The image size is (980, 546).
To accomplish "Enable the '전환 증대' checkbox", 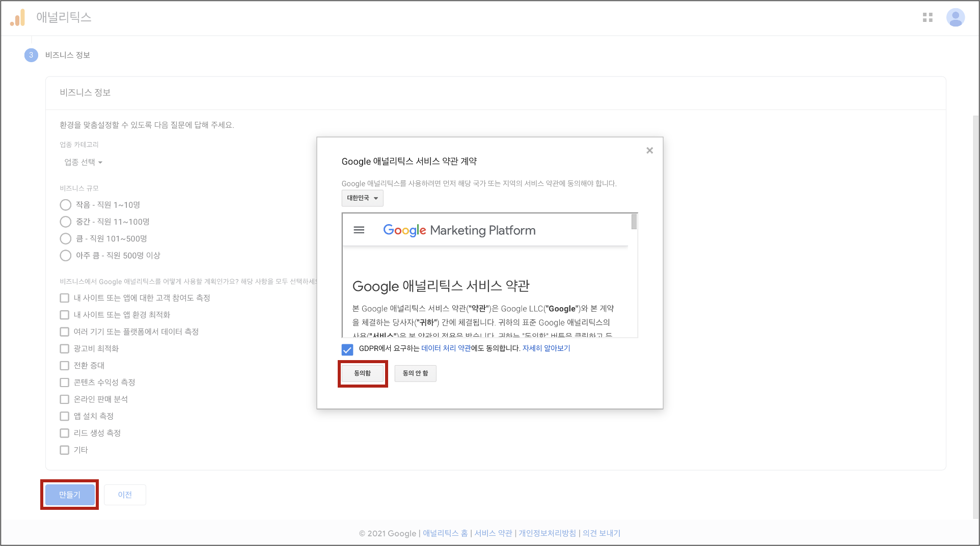I will click(65, 365).
